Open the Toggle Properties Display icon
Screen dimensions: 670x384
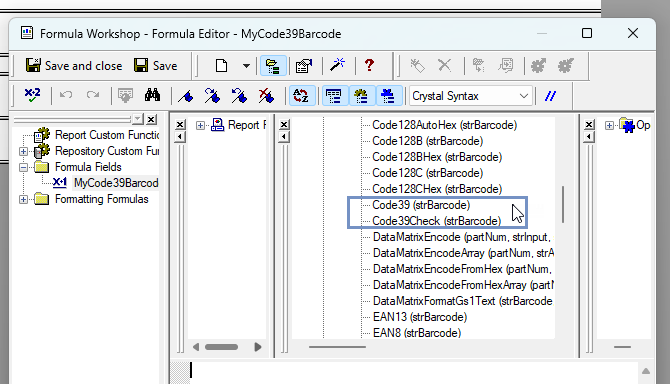(x=303, y=66)
